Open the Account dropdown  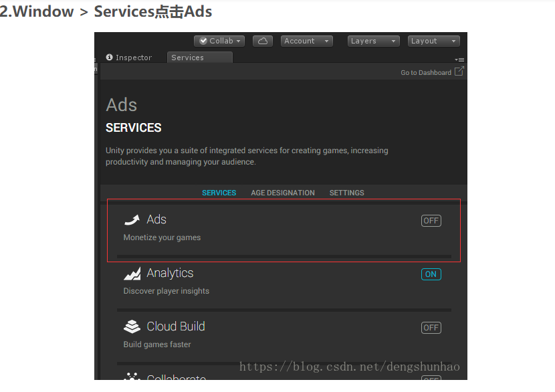pyautogui.click(x=306, y=41)
